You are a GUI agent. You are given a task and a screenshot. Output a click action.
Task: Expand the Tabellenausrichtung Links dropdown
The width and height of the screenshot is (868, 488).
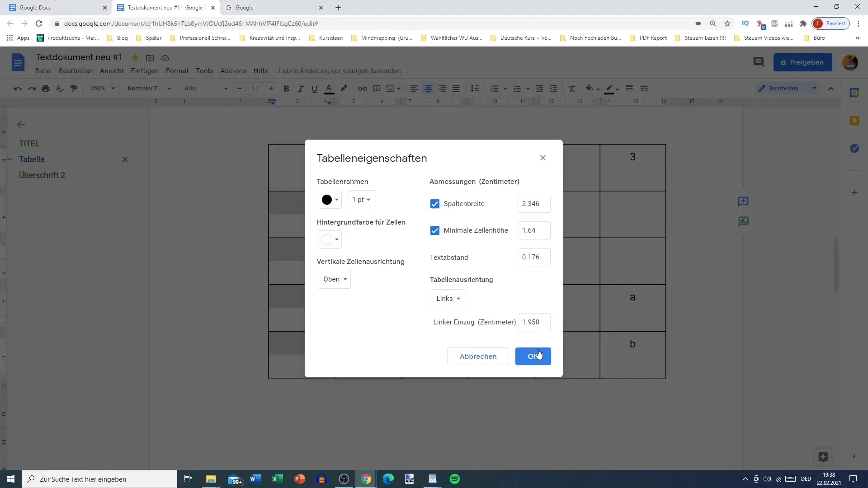click(447, 299)
